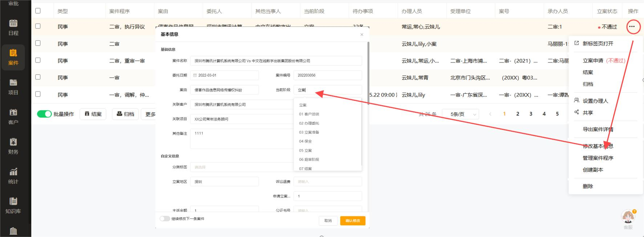644x237 pixels.
Task: Go to 客户 in the sidebar
Action: click(13, 117)
